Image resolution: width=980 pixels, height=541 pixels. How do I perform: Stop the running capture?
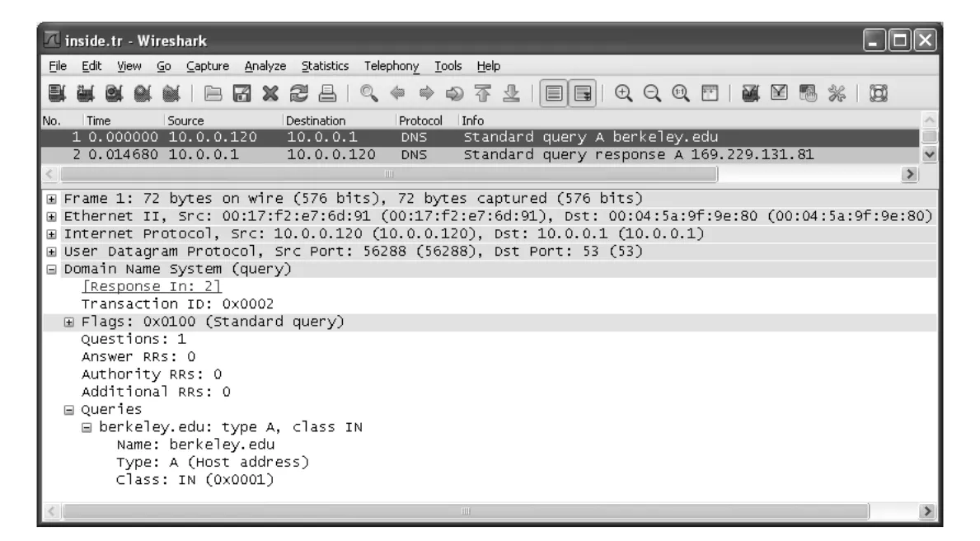pyautogui.click(x=143, y=93)
